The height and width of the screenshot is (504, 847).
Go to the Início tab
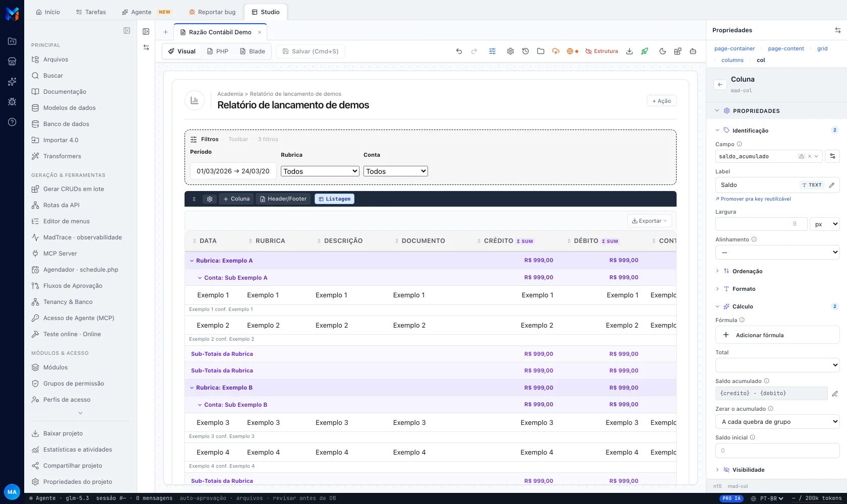click(x=48, y=12)
